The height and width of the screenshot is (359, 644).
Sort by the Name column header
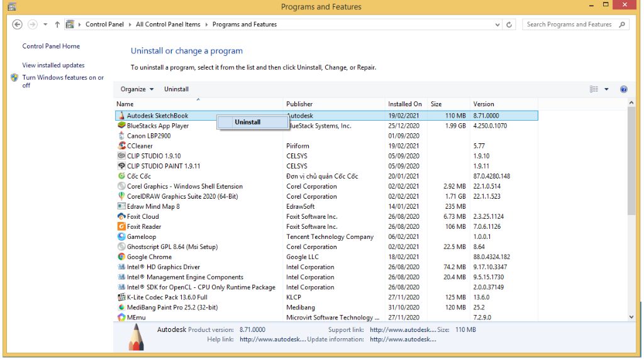pyautogui.click(x=198, y=104)
